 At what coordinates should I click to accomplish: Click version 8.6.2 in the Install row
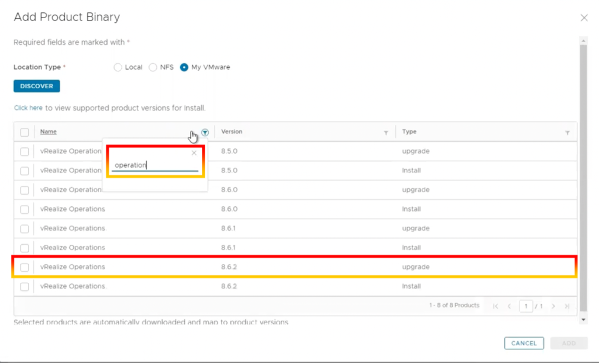229,286
